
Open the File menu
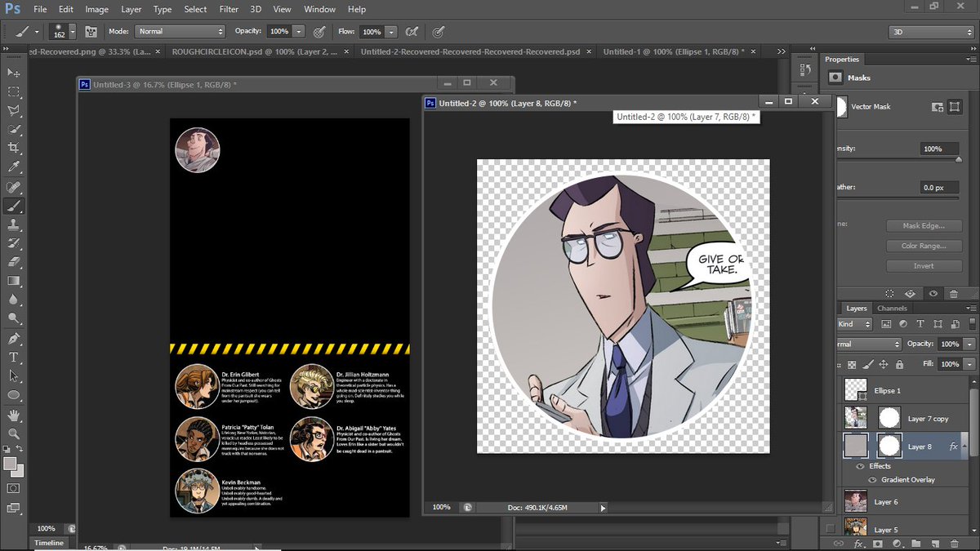(x=40, y=10)
